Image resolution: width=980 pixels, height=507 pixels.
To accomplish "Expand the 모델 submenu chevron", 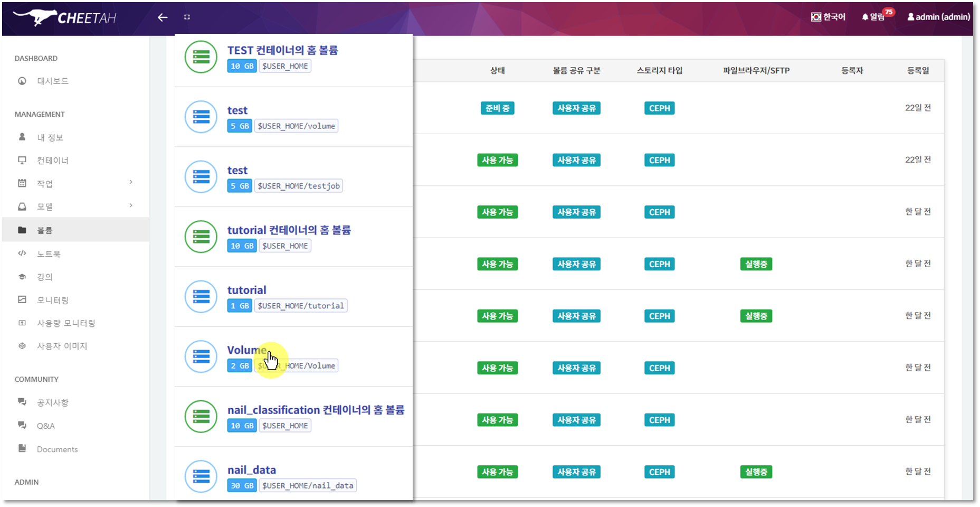I will pyautogui.click(x=131, y=205).
